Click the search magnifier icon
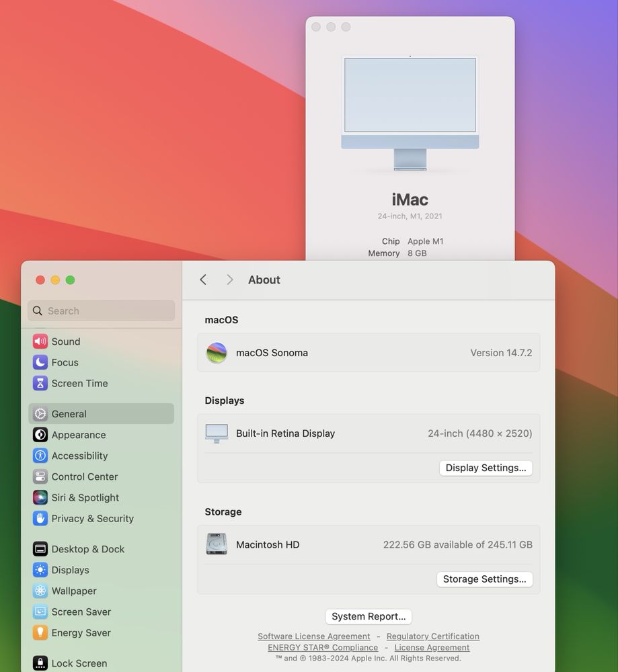618x672 pixels. pyautogui.click(x=38, y=310)
